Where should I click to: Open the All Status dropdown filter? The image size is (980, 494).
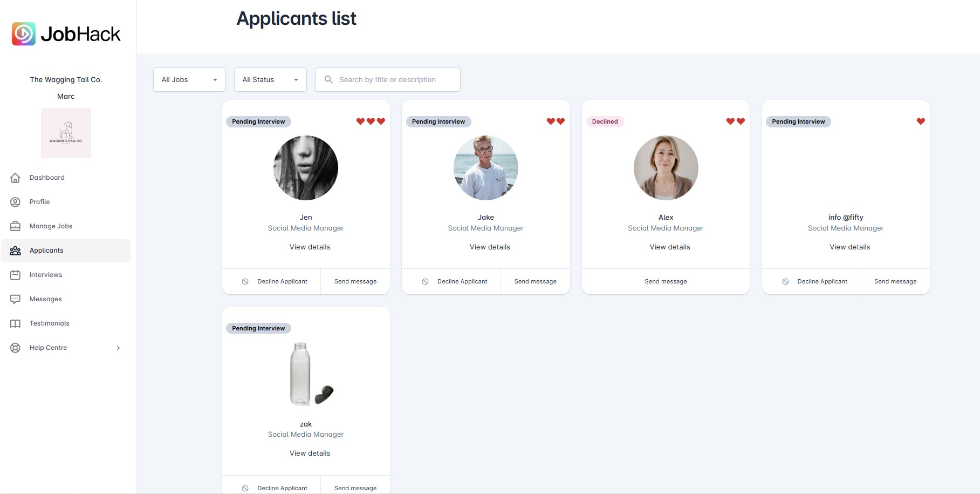(270, 80)
